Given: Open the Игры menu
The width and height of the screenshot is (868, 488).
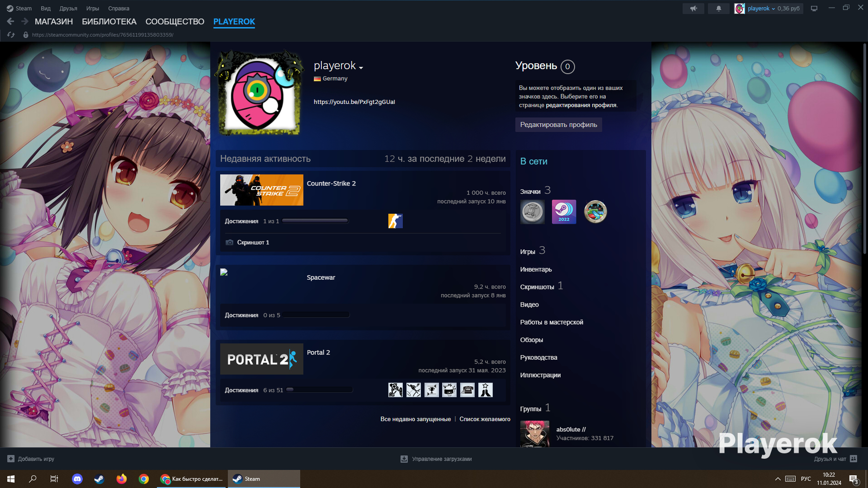Looking at the screenshot, I should click(x=93, y=8).
